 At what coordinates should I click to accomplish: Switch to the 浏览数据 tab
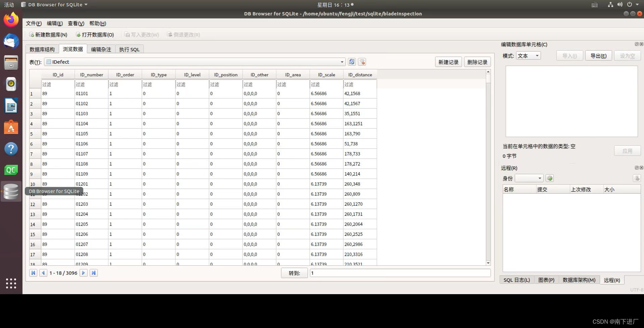73,49
